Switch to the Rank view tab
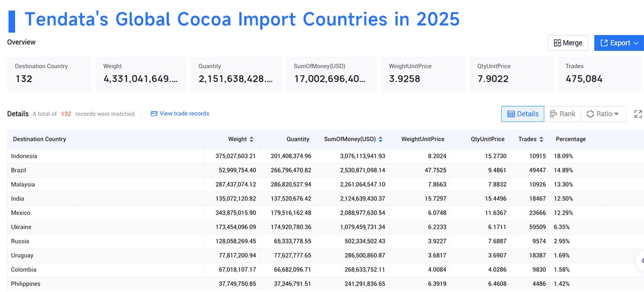The height and width of the screenshot is (292, 644). pos(562,114)
